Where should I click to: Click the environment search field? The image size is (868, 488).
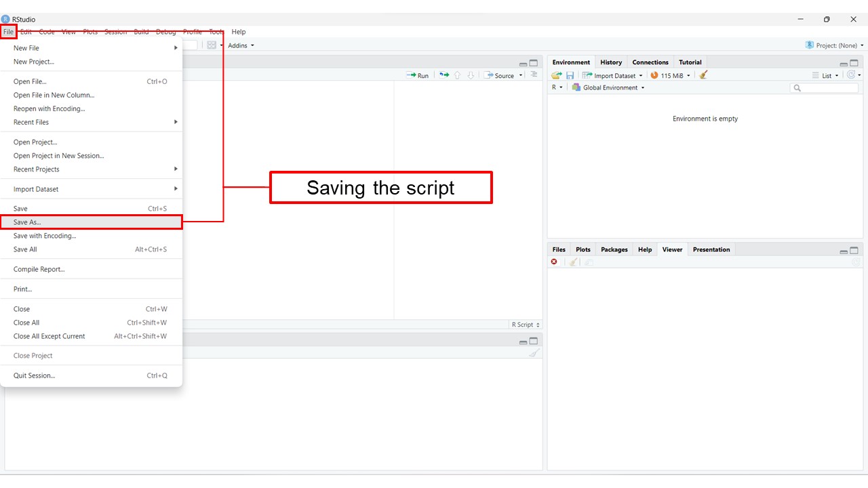[x=824, y=87]
